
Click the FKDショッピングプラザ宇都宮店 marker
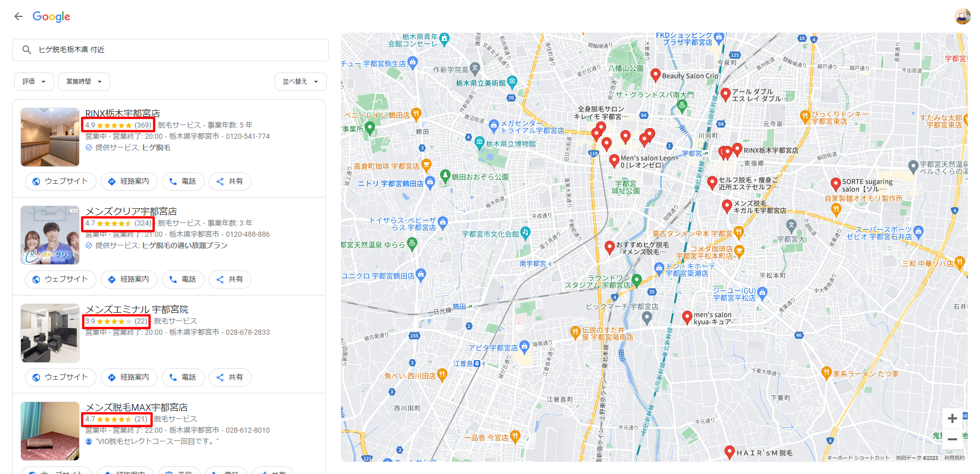tap(719, 37)
